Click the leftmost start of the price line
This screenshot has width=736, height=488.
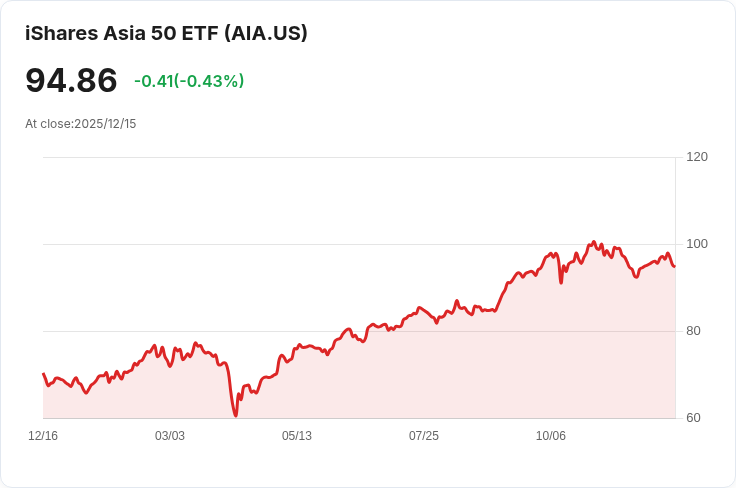[x=44, y=374]
